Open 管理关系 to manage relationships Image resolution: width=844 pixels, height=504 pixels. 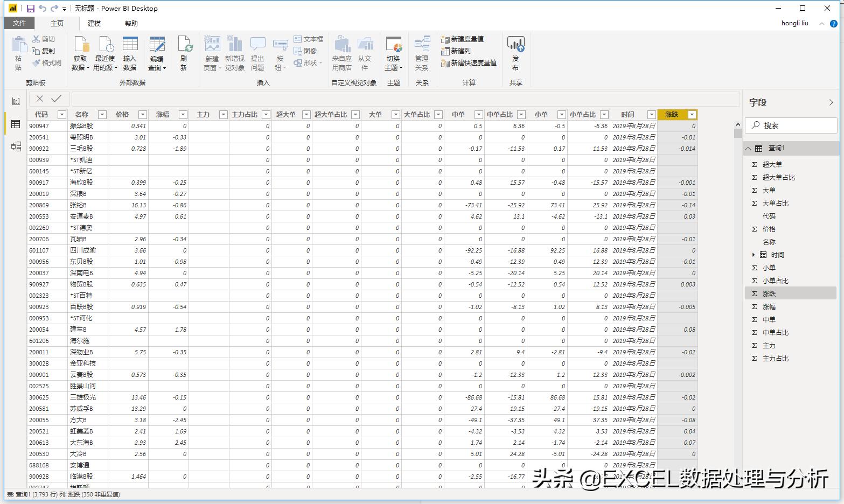tap(422, 52)
